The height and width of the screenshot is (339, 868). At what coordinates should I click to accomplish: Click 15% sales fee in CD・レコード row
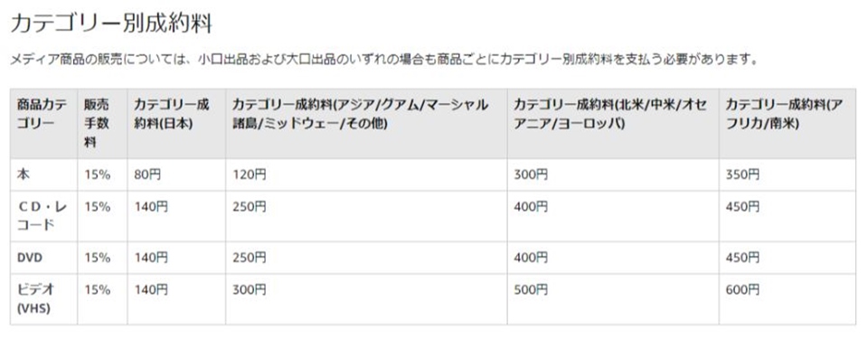pos(97,207)
